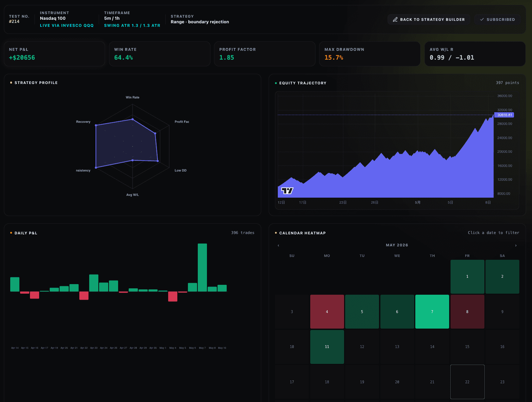Screen dimensions: 532x402
Task: Click May 3 calendar cell
Action: [292, 312]
